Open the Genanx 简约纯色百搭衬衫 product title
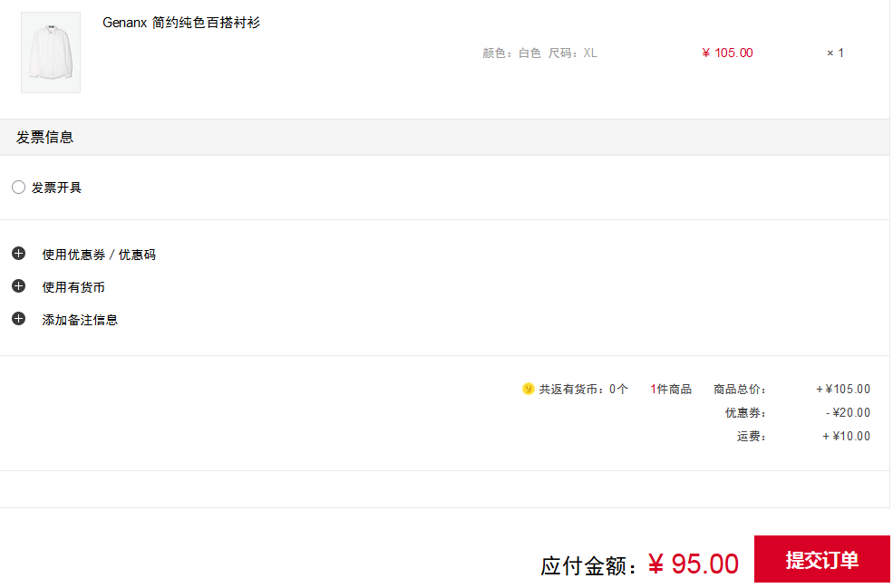 pyautogui.click(x=181, y=23)
